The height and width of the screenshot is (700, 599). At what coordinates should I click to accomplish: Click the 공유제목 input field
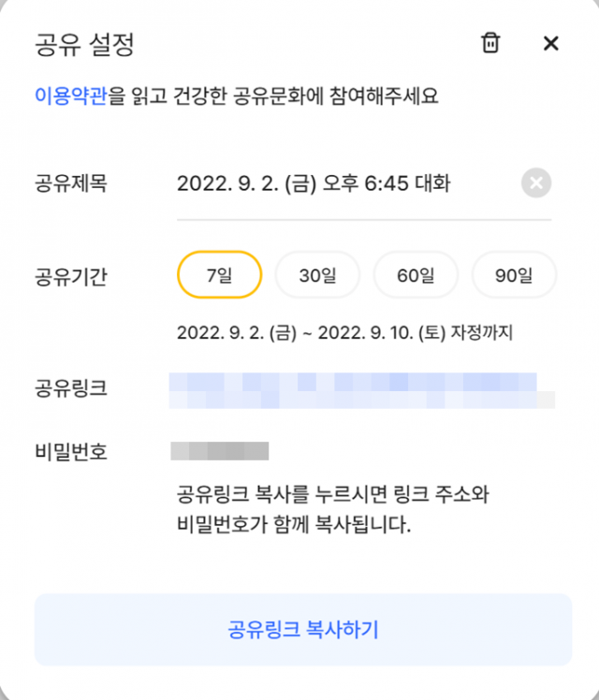click(337, 183)
